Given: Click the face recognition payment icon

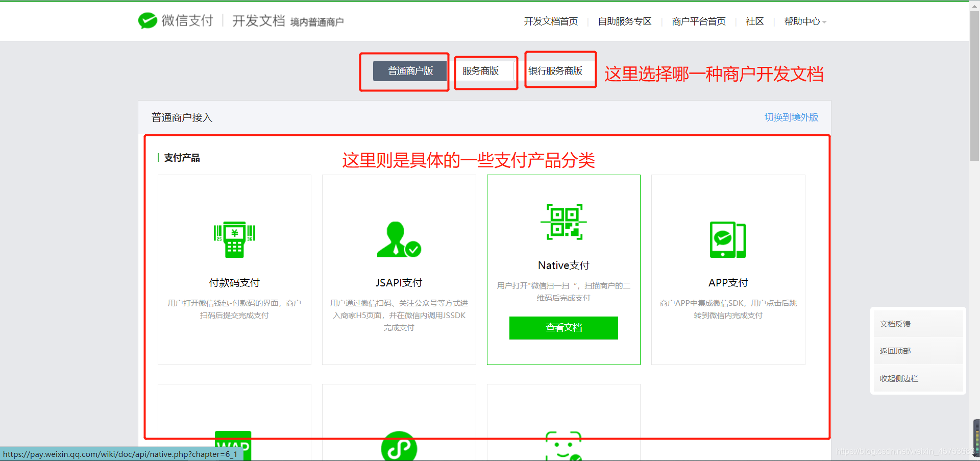Looking at the screenshot, I should point(563,446).
